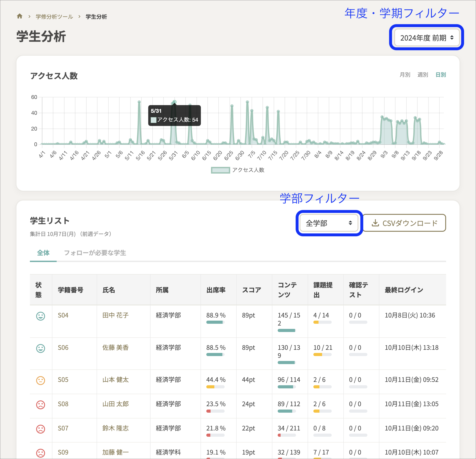Click the neutral face icon for 山本 健太
Image resolution: width=476 pixels, height=459 pixels.
[41, 381]
